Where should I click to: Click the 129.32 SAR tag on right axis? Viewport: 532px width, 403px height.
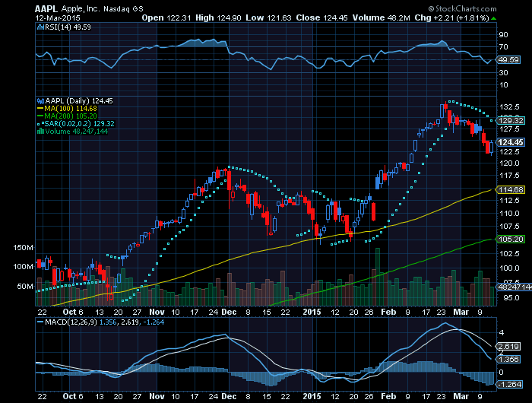511,121
